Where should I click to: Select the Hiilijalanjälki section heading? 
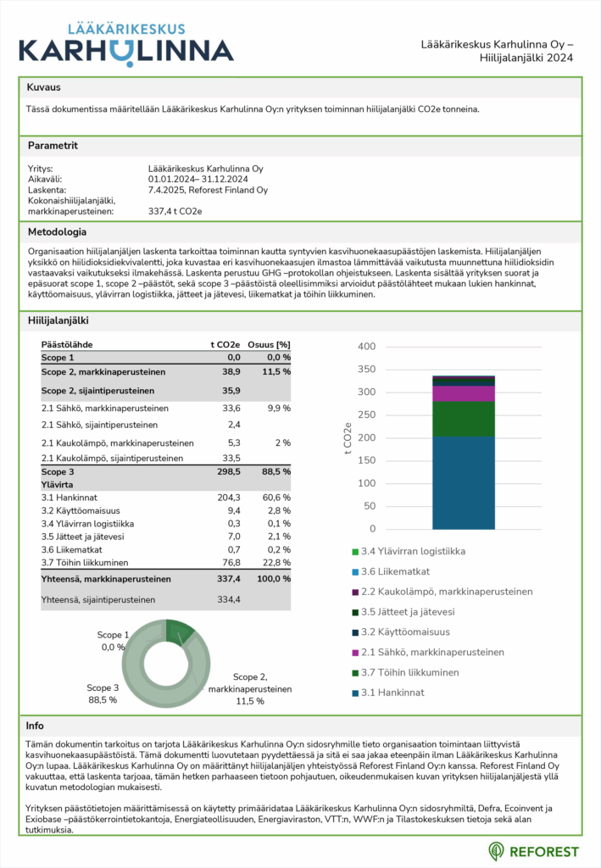click(58, 321)
